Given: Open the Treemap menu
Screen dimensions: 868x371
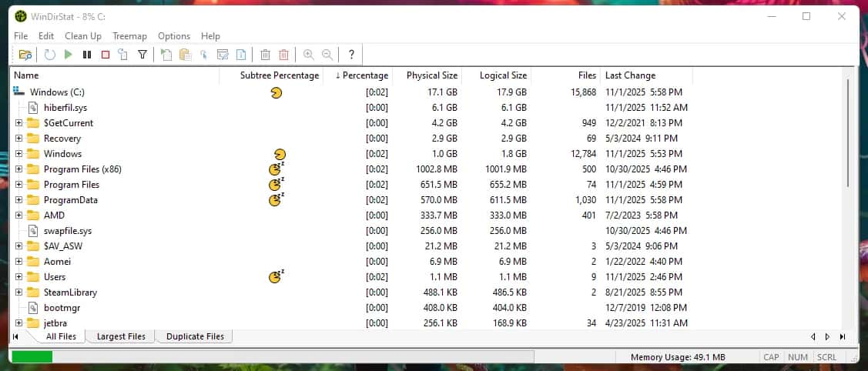Looking at the screenshot, I should (129, 36).
